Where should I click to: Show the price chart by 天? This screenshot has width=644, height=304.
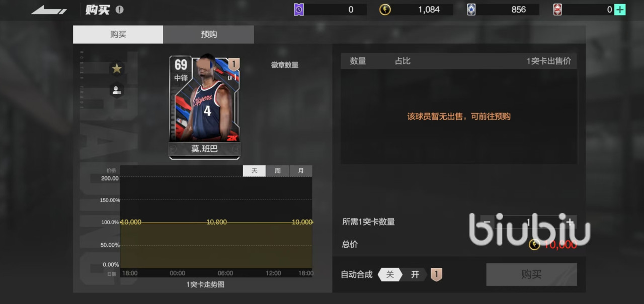pyautogui.click(x=255, y=171)
